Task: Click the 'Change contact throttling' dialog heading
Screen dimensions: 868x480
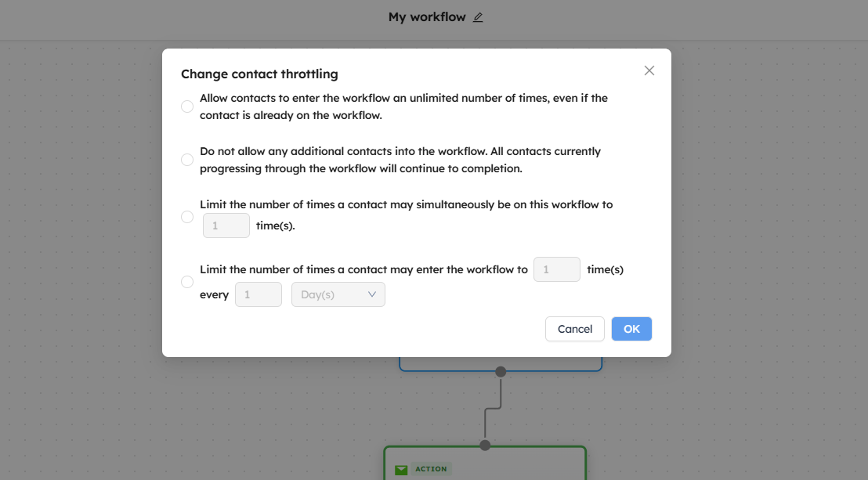Action: [259, 74]
